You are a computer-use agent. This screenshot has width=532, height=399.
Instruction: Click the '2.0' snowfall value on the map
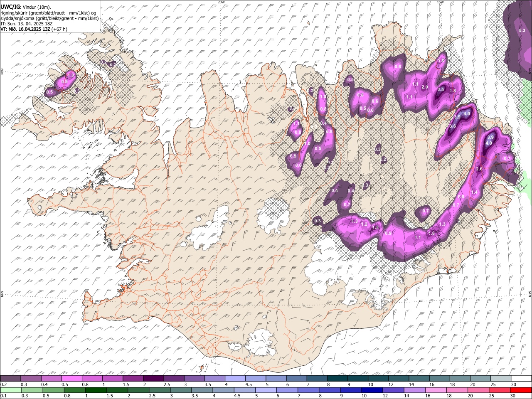(x=425, y=87)
